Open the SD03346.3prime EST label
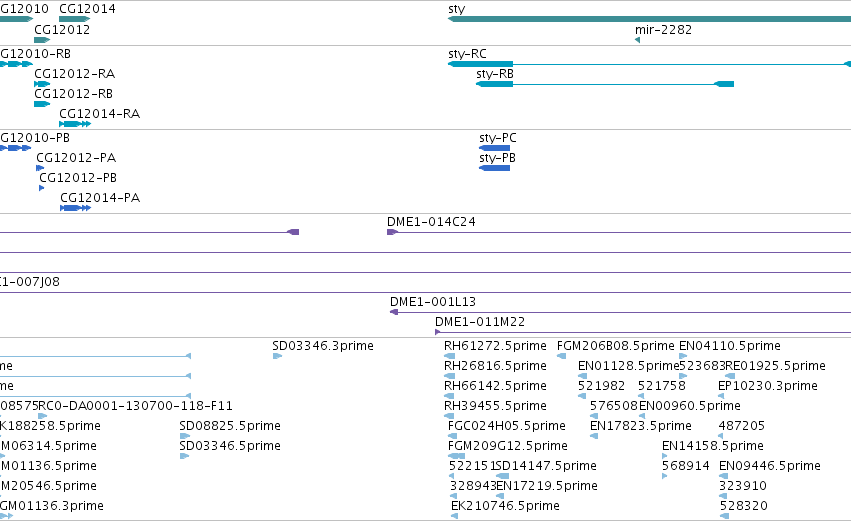This screenshot has width=851, height=521. (x=323, y=346)
